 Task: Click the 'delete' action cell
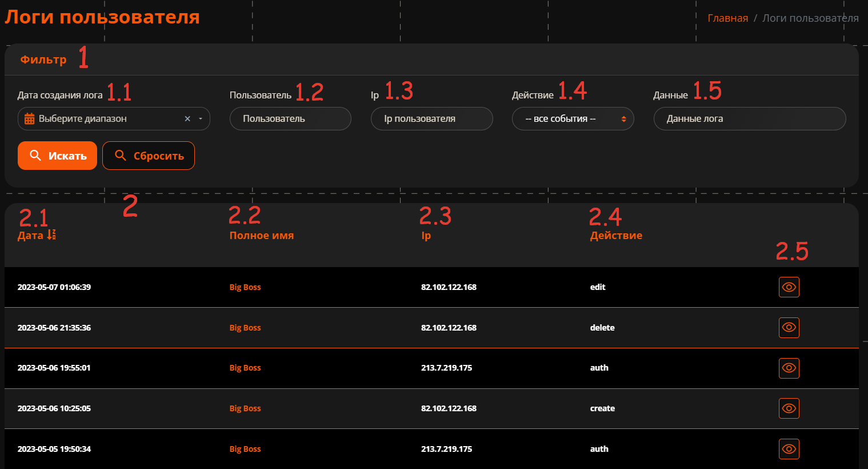click(602, 328)
